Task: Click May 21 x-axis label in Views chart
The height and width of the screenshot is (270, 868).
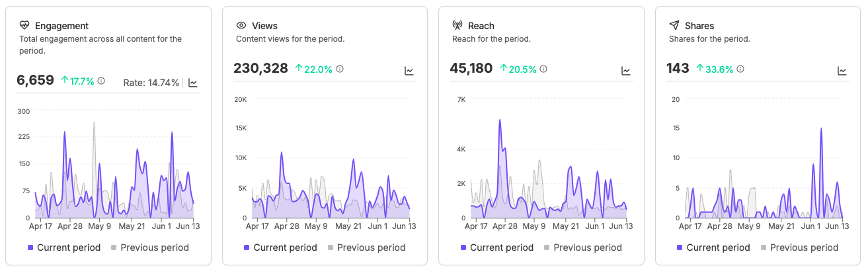Action: point(348,226)
